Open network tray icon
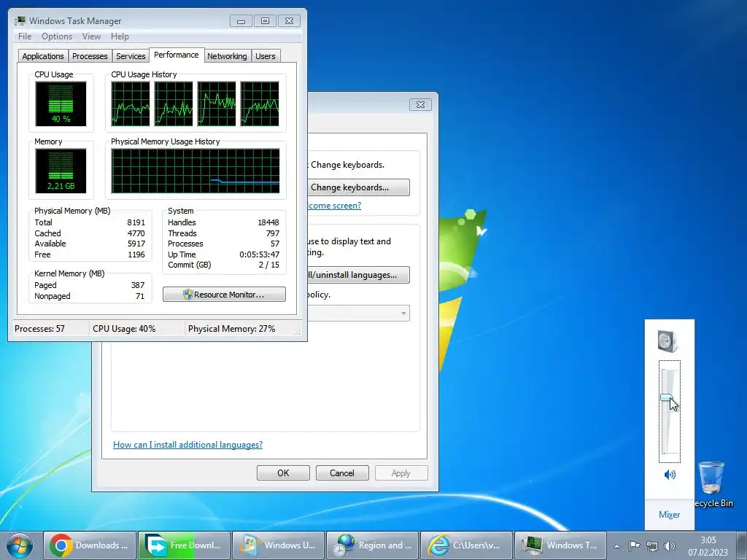The image size is (747, 560). (x=651, y=546)
